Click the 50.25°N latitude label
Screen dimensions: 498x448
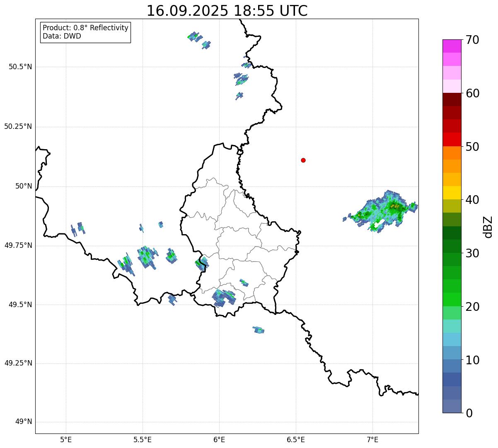click(18, 126)
